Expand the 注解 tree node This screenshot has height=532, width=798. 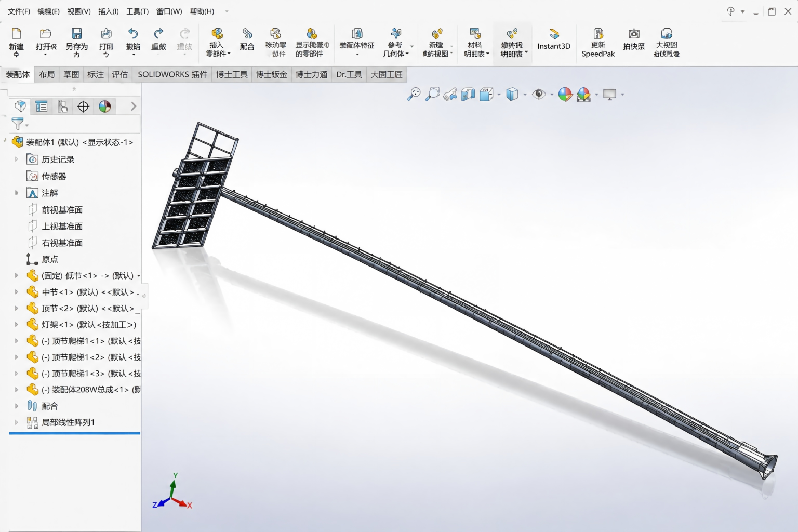(17, 193)
